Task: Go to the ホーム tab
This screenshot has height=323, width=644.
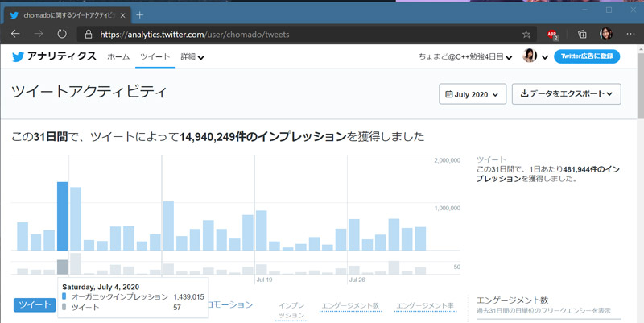Action: pyautogui.click(x=118, y=57)
